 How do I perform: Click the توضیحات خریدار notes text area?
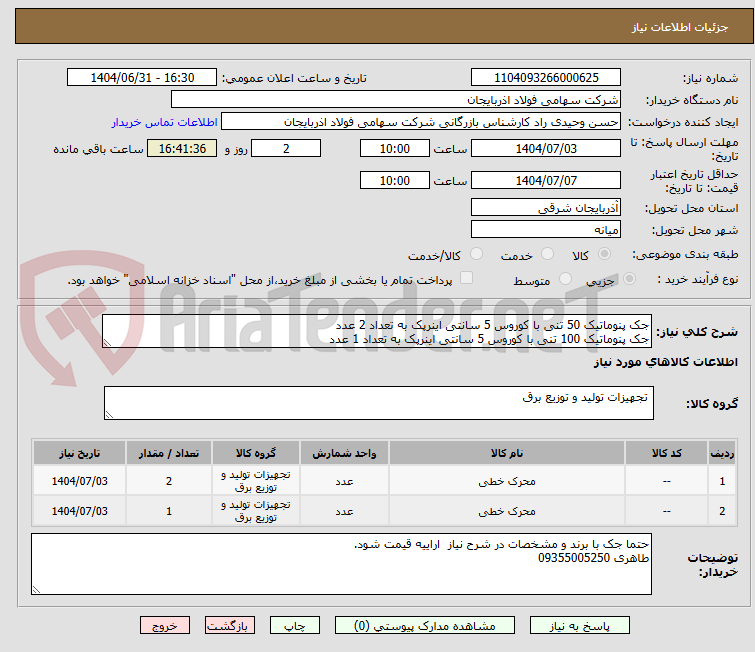click(x=342, y=564)
